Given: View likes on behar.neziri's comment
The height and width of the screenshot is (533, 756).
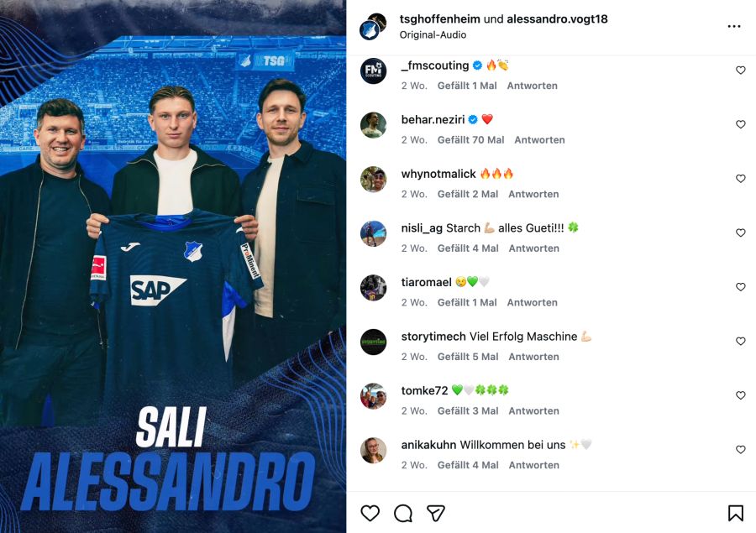Looking at the screenshot, I should (470, 140).
